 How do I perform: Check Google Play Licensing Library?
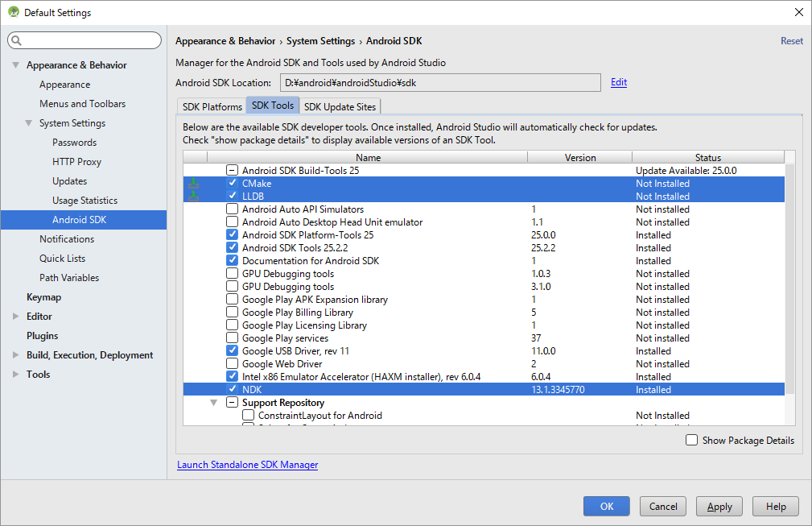pos(232,325)
